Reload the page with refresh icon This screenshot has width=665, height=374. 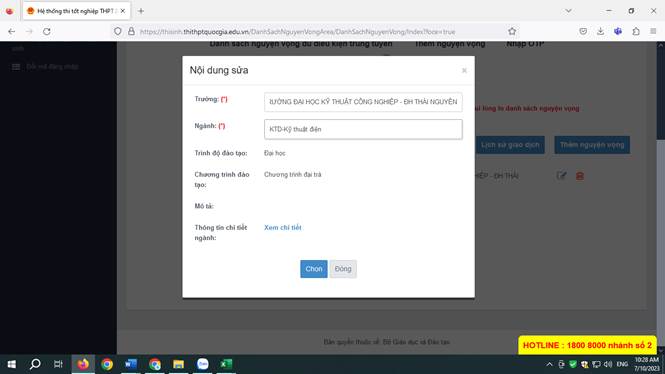(47, 31)
